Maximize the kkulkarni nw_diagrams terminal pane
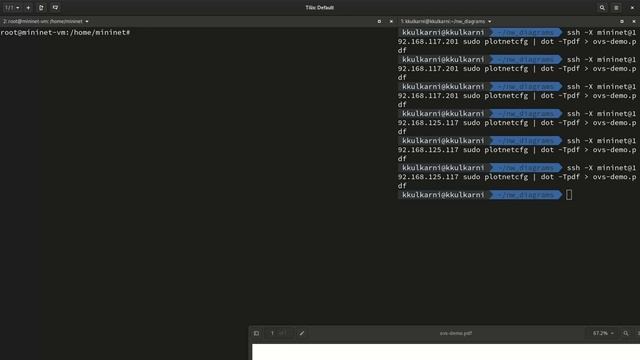This screenshot has height=360, width=640. [x=622, y=21]
